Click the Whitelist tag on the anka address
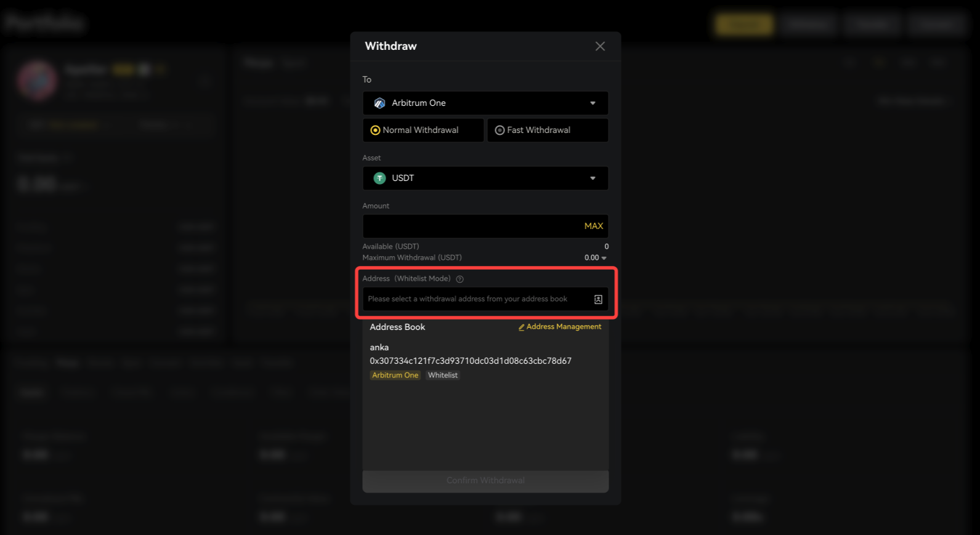The width and height of the screenshot is (980, 535). point(442,376)
